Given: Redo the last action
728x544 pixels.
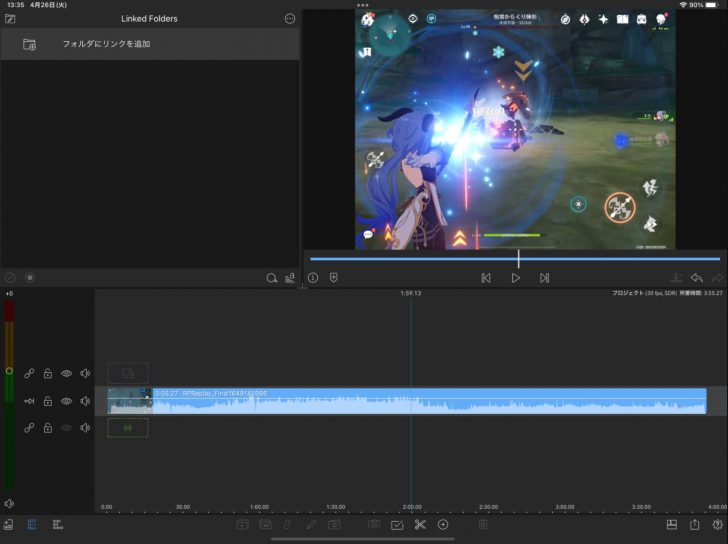Looking at the screenshot, I should (718, 278).
